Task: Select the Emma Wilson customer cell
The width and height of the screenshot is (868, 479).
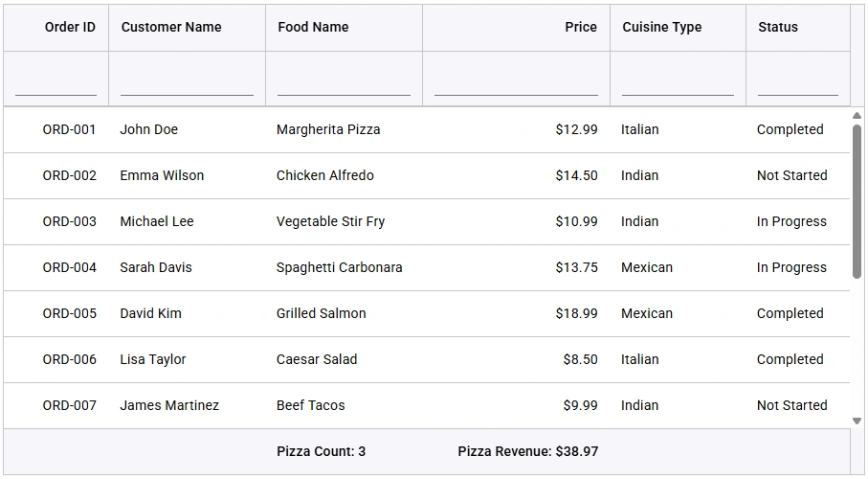Action: coord(162,175)
